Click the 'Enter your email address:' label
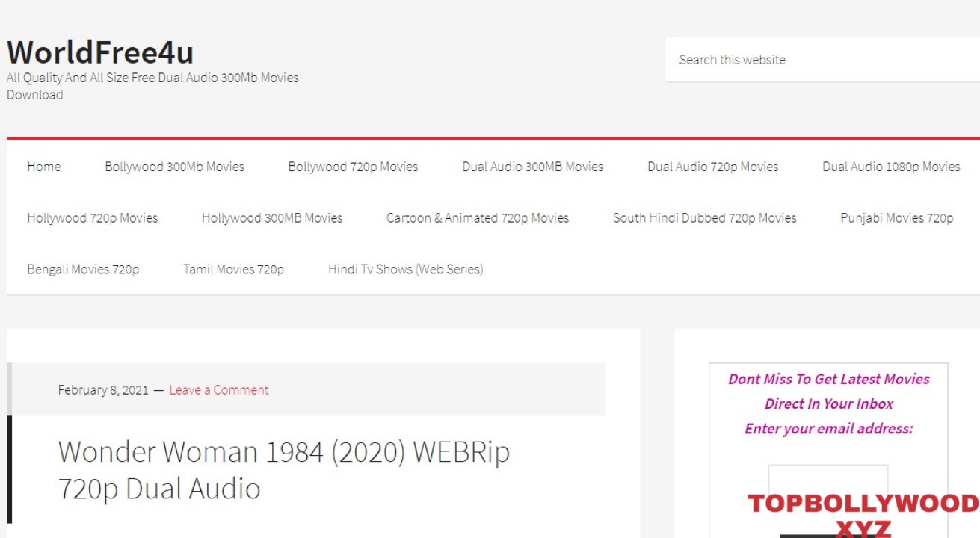Image resolution: width=980 pixels, height=538 pixels. [x=828, y=429]
